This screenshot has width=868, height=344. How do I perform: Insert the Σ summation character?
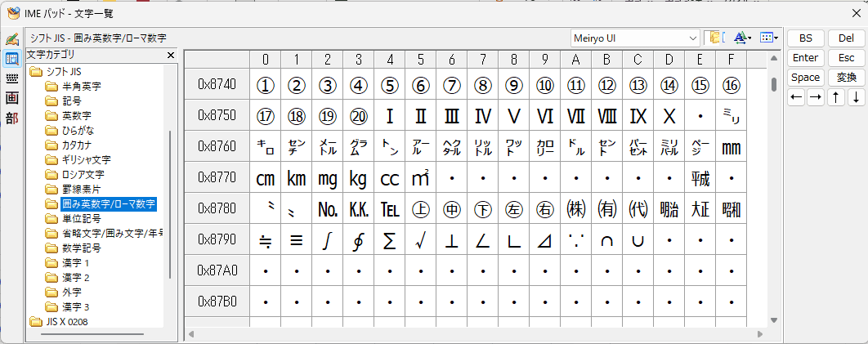tap(390, 239)
